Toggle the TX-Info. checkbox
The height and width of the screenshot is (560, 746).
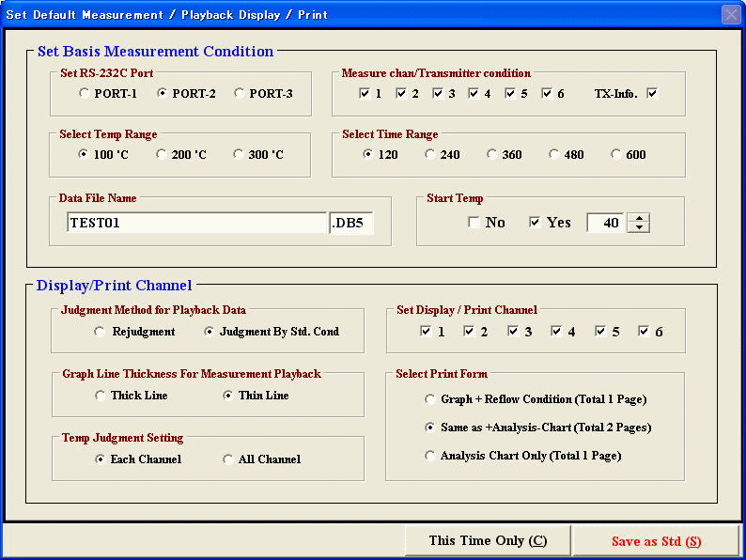coord(652,93)
